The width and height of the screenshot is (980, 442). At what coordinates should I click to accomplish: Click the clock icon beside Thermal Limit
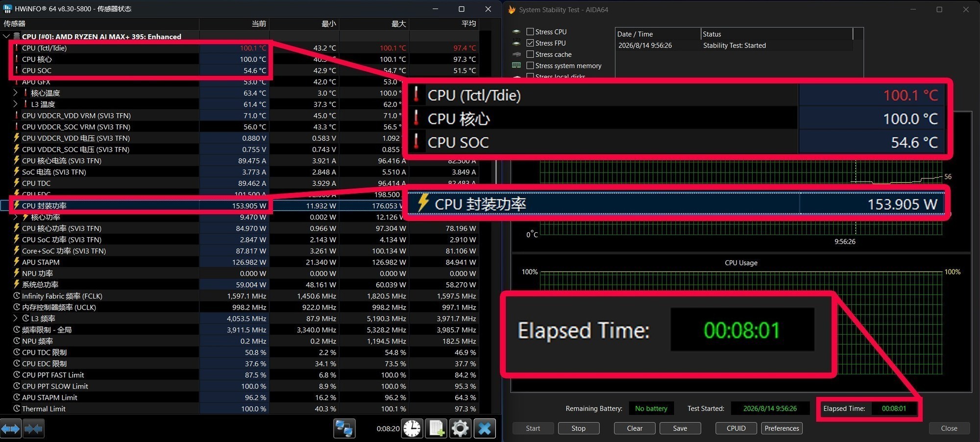point(17,409)
